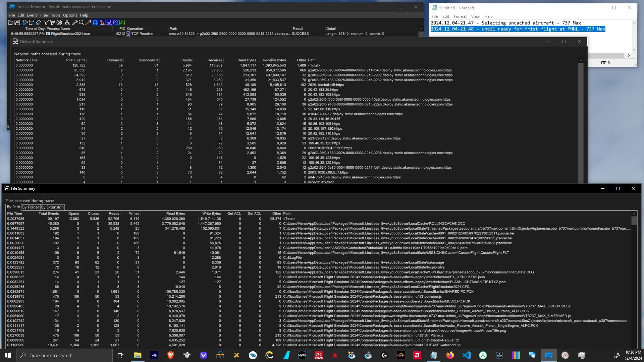This screenshot has width=644, height=362.
Task: Open the VPC taskbar icon
Action: (x=318, y=355)
